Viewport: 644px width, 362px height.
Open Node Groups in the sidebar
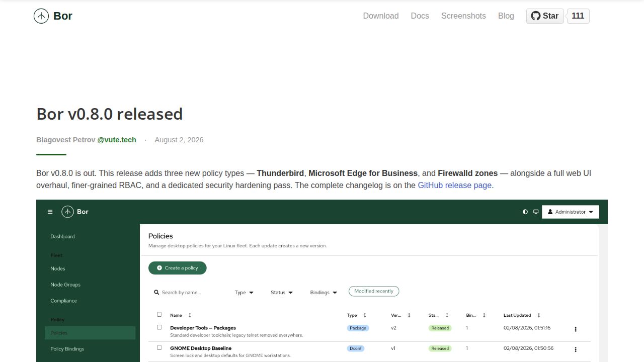tap(65, 285)
